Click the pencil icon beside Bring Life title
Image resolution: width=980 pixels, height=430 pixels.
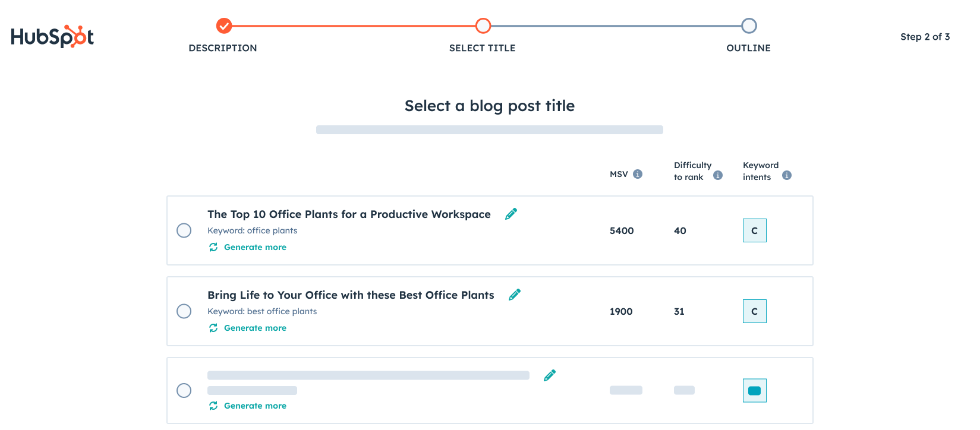click(x=515, y=294)
